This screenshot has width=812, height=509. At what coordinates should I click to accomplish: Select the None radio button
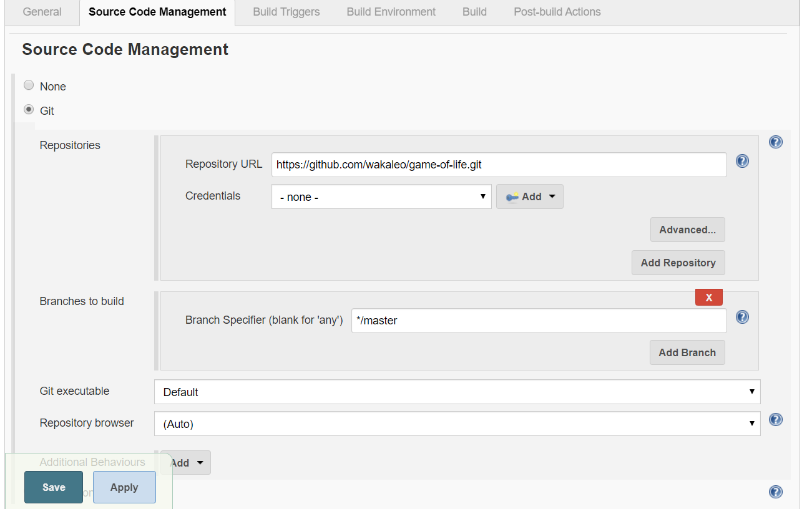click(x=29, y=85)
